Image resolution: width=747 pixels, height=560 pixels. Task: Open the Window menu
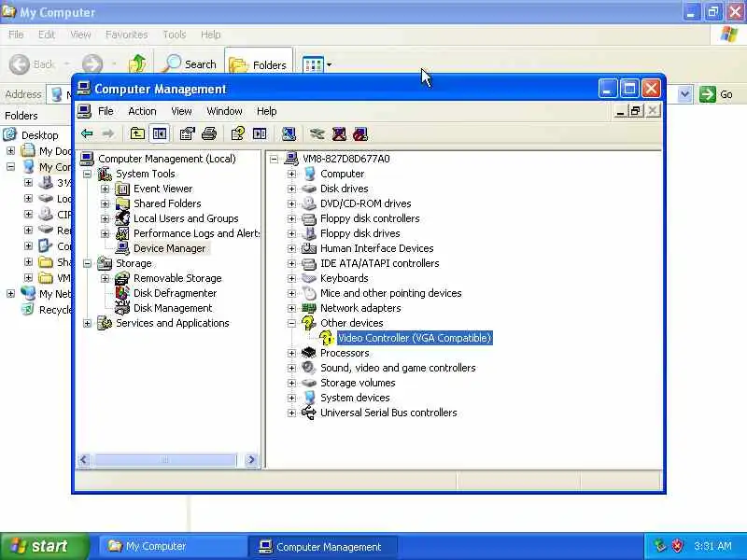[224, 111]
